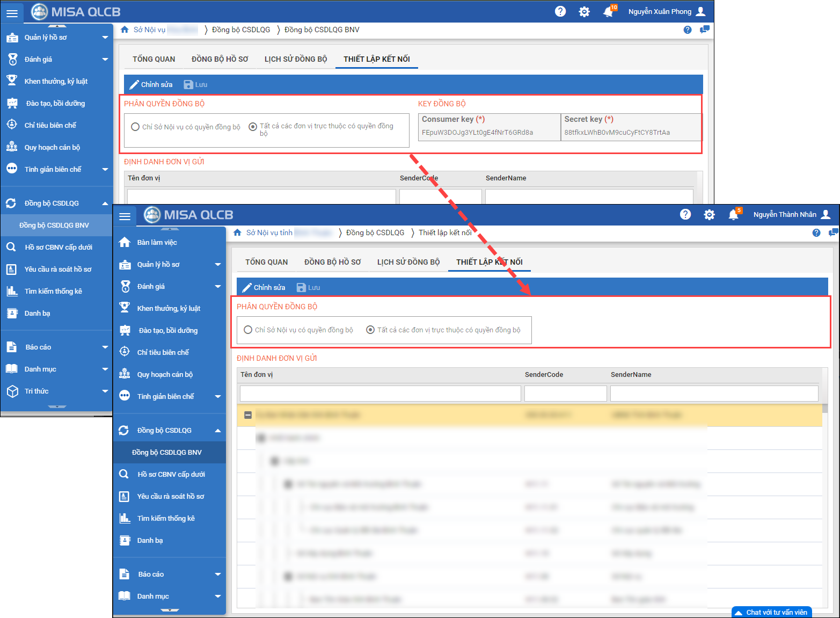This screenshot has height=618, width=840.
Task: Expand the Tri thức menu arrow
Action: click(x=105, y=391)
